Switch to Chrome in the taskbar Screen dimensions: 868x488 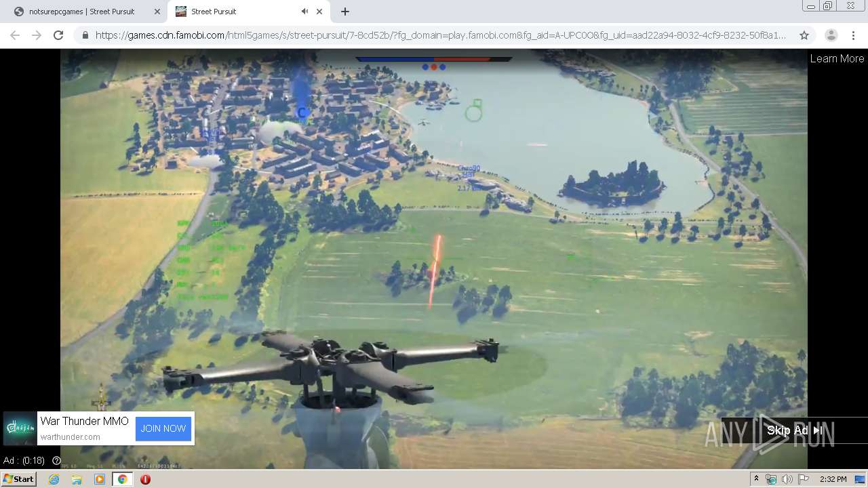point(122,479)
